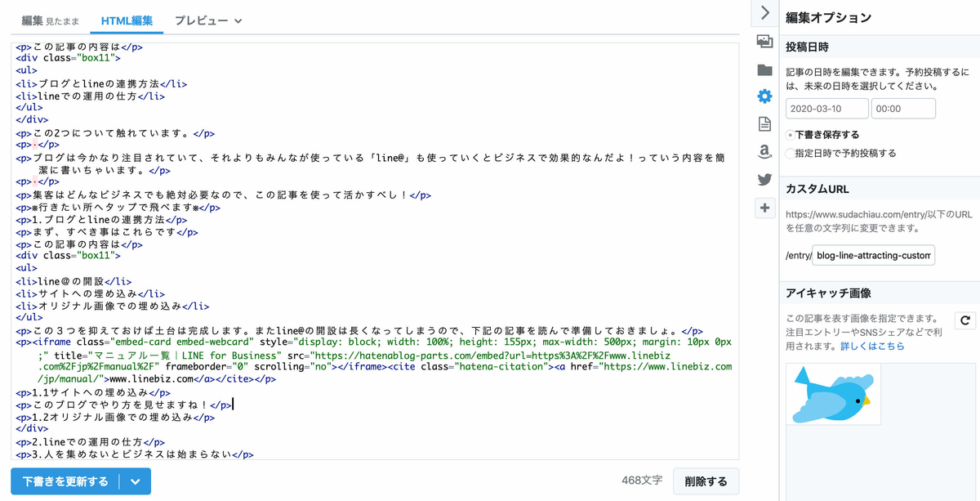Open the Amazon product icon

point(764,152)
